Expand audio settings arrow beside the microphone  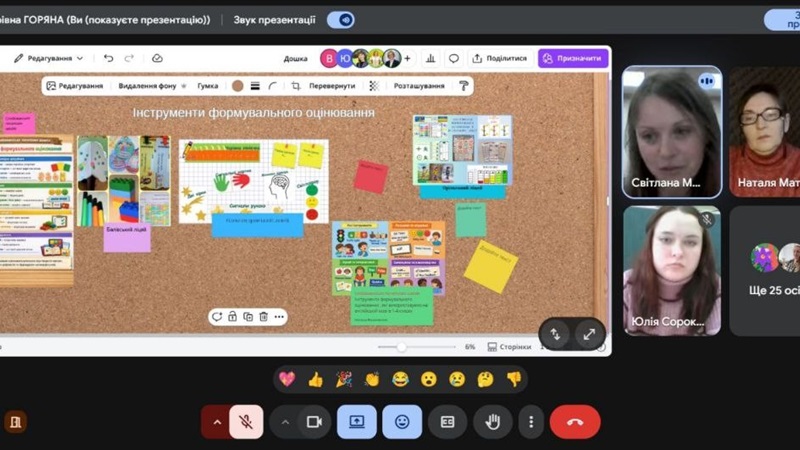[x=217, y=422]
